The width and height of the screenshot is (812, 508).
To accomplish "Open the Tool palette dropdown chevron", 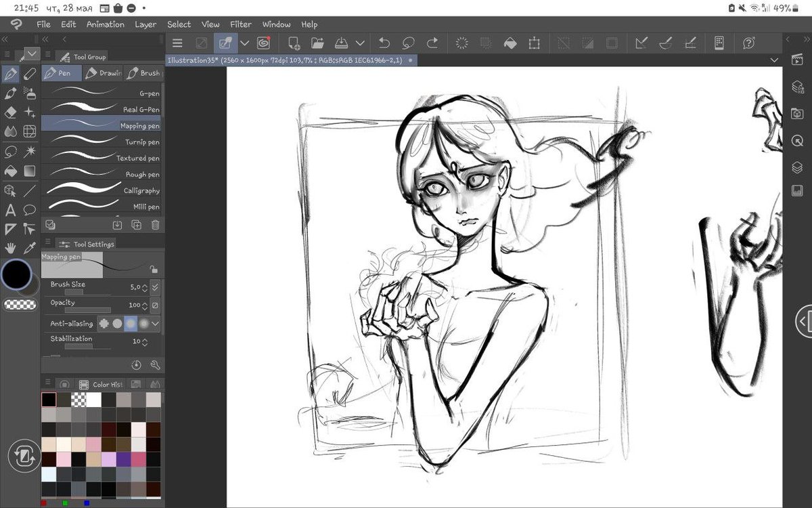I will coord(32,54).
